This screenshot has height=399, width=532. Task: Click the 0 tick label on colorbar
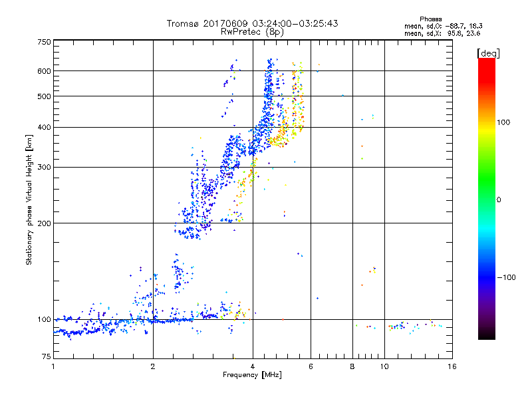point(501,199)
